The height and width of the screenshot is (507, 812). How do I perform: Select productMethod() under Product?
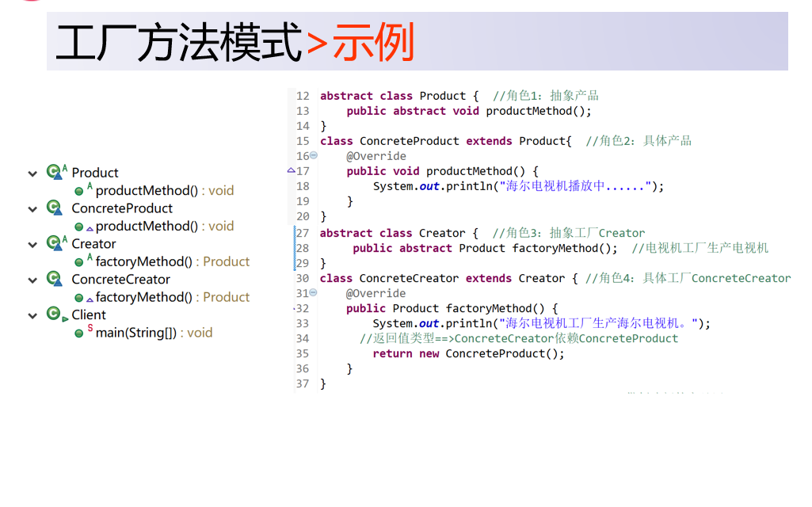click(165, 191)
